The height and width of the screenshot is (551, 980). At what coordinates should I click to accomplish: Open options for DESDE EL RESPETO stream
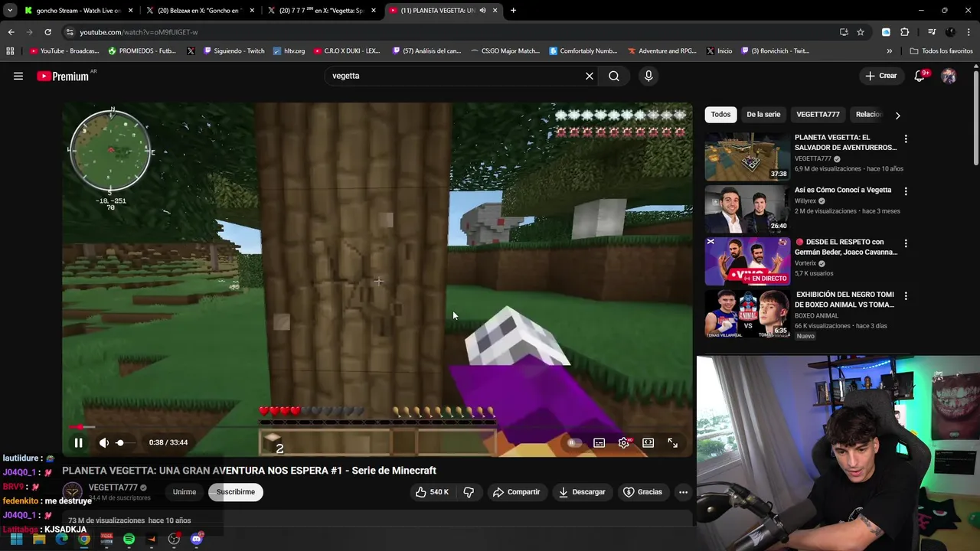pyautogui.click(x=906, y=243)
